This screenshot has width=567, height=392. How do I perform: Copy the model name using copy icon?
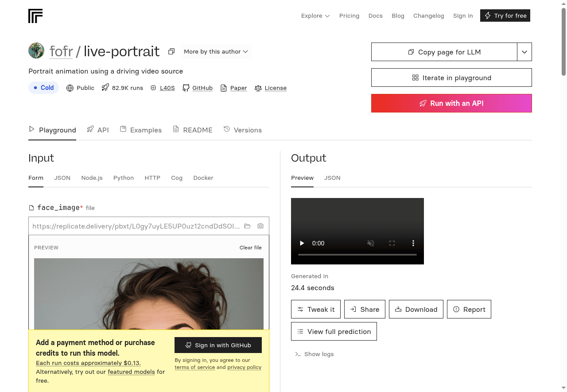click(x=171, y=52)
